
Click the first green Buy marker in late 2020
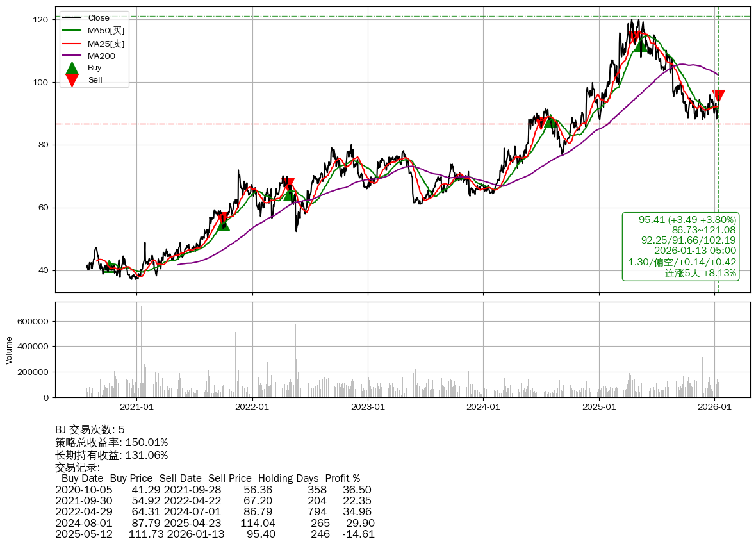110,267
